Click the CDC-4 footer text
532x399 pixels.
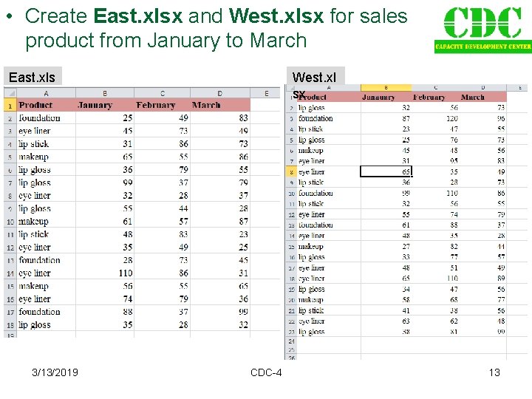[266, 372]
